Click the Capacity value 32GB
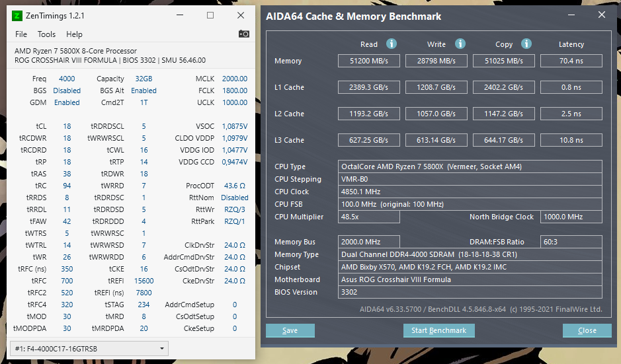The image size is (621, 364). coord(144,79)
